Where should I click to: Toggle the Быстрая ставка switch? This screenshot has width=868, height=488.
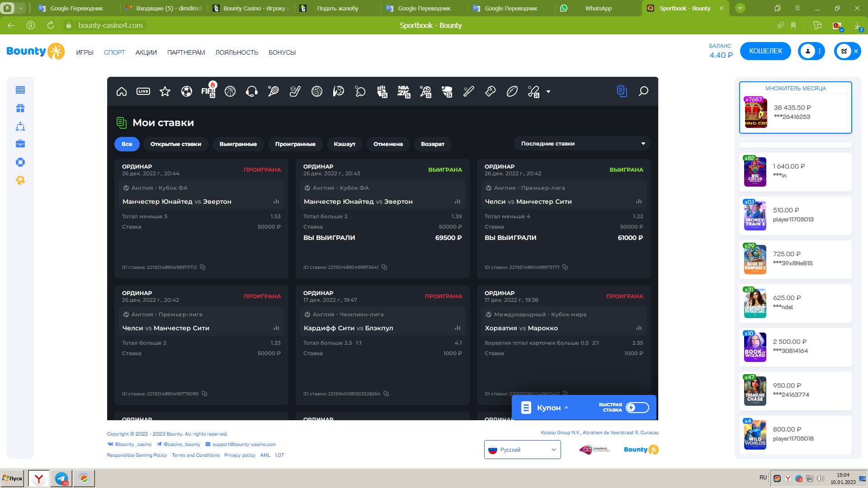tap(637, 408)
